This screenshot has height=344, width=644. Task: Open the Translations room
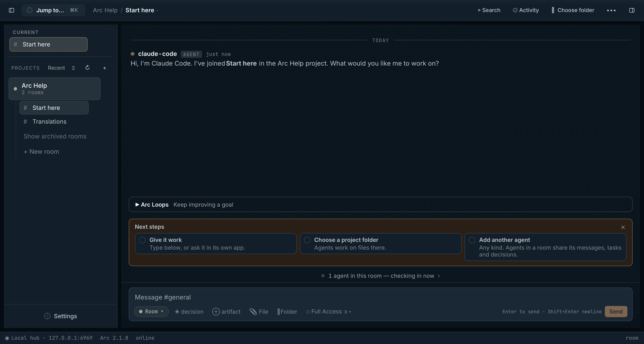tap(54, 121)
